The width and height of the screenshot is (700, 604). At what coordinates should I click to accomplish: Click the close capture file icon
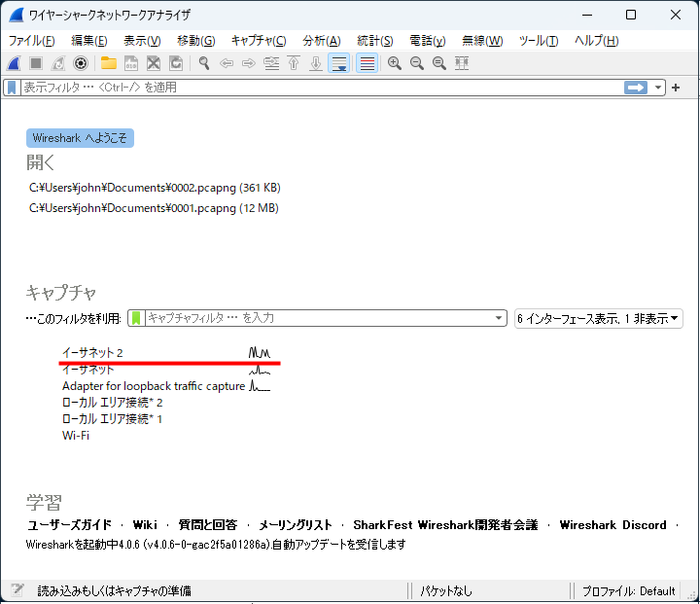pyautogui.click(x=154, y=63)
